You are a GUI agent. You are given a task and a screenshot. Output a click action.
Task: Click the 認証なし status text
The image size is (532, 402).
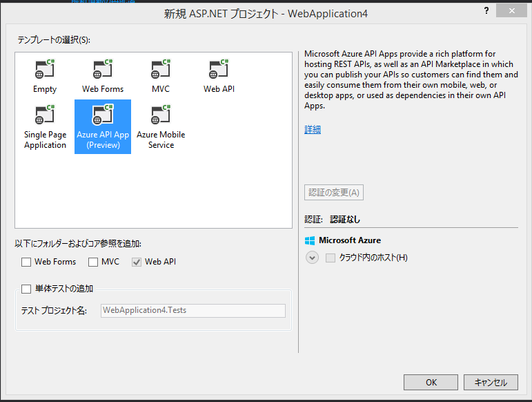pos(345,220)
